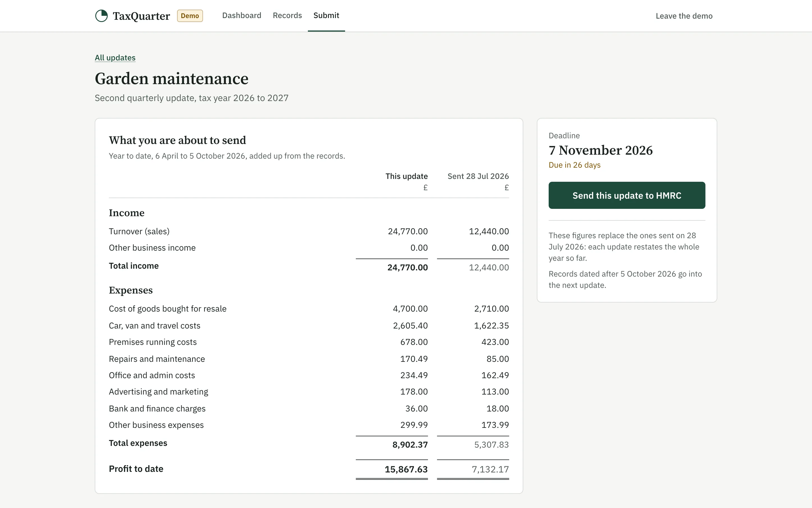Click profit value 15,867.63

[x=406, y=469]
